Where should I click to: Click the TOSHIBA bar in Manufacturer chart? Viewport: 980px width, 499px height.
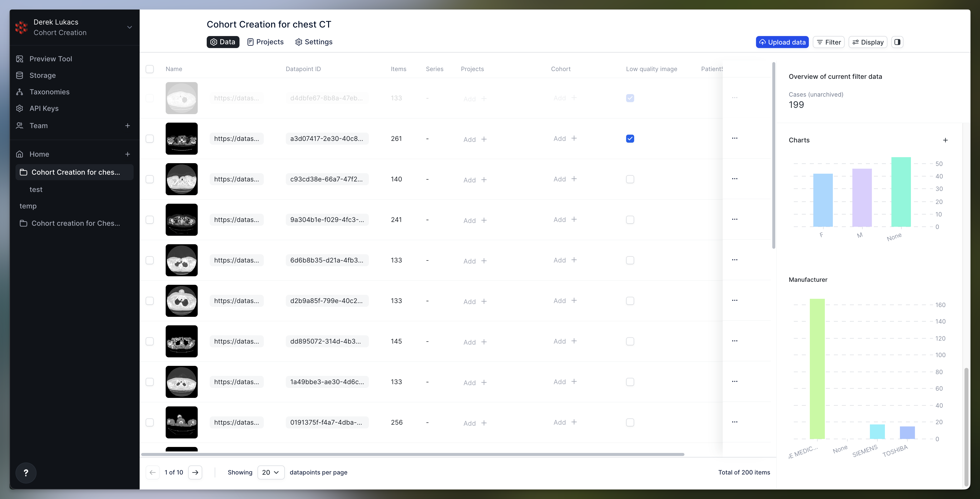907,432
